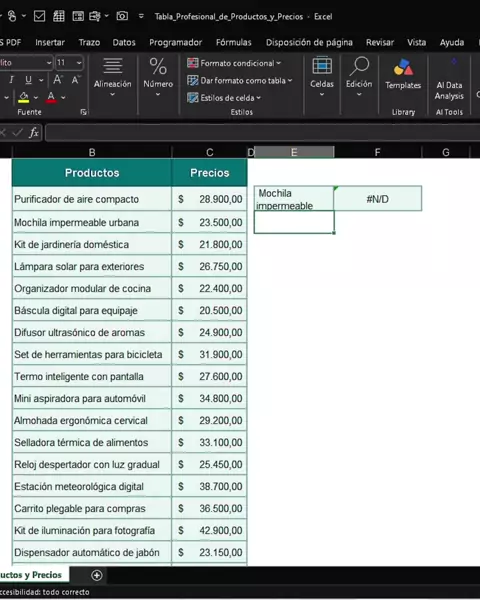Viewport: 480px width, 600px height.
Task: Open the Formato condicional dropdown
Action: (234, 63)
